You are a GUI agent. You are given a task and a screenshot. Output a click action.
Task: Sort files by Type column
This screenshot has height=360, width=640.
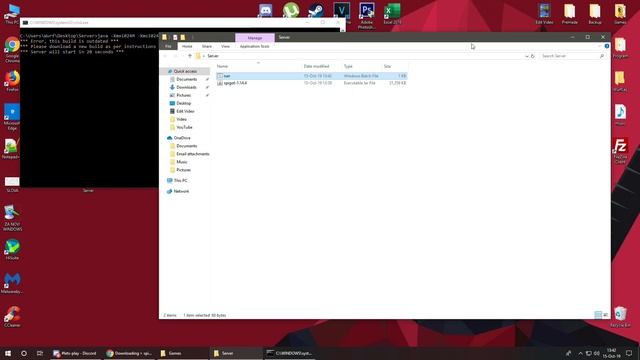pos(348,66)
